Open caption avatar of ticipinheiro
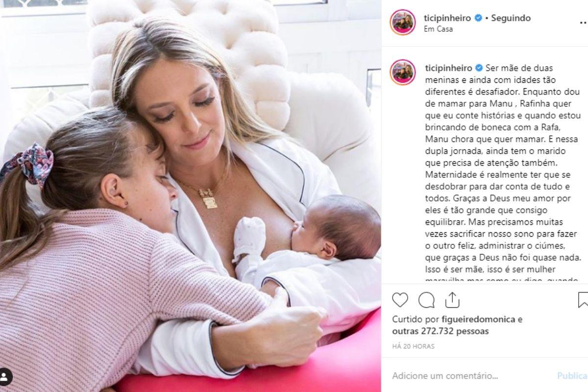 pos(403,72)
